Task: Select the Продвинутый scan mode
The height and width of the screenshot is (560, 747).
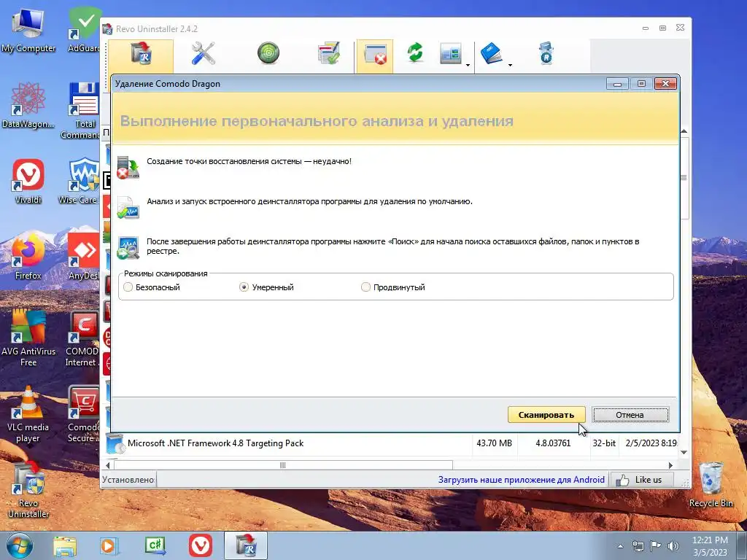Action: tap(393, 287)
